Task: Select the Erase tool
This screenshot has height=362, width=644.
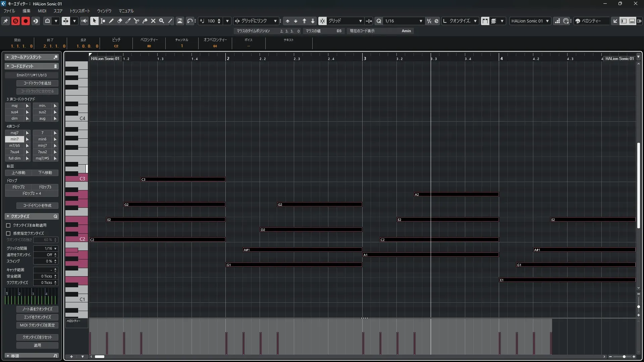Action: pos(120,21)
